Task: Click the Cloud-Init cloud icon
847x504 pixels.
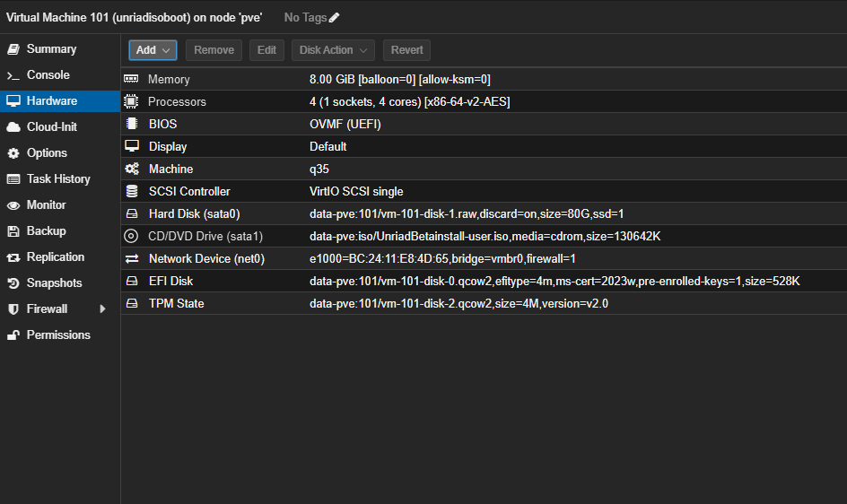Action: click(x=13, y=127)
